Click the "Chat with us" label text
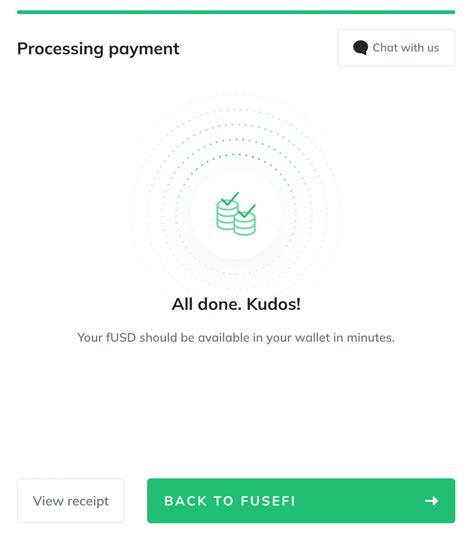 click(406, 48)
